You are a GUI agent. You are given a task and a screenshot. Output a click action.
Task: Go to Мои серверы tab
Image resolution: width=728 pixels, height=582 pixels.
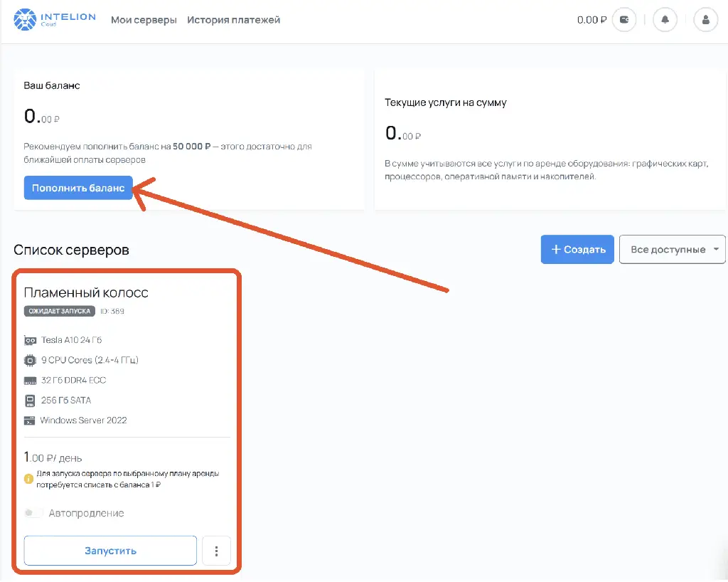[x=144, y=20]
